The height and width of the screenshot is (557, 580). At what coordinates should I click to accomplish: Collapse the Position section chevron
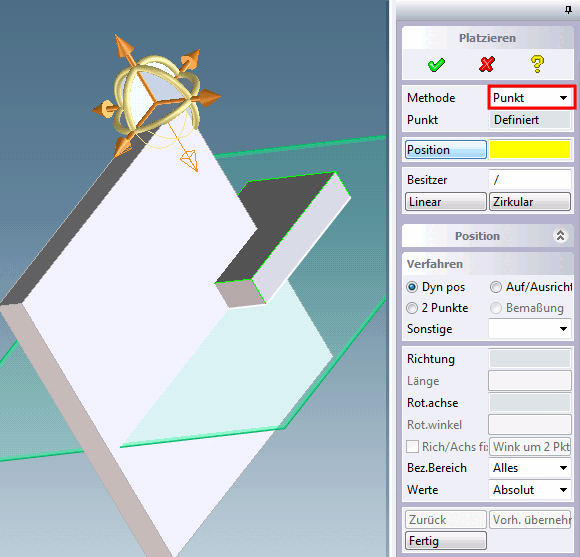[x=560, y=236]
